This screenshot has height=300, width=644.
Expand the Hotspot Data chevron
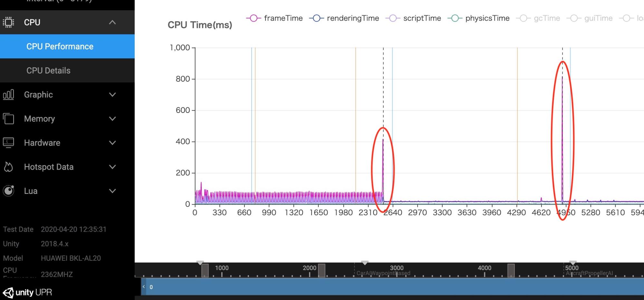click(112, 167)
